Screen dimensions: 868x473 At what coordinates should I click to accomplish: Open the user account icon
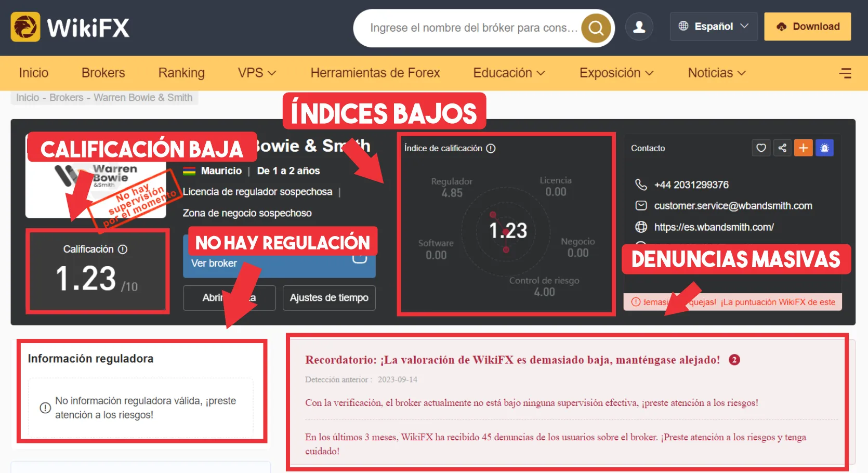pos(639,27)
